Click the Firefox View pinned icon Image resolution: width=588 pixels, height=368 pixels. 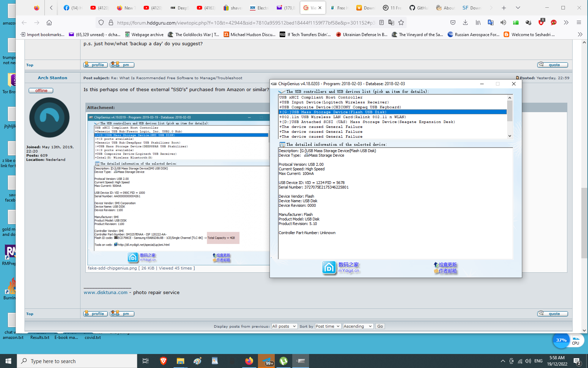coord(36,8)
